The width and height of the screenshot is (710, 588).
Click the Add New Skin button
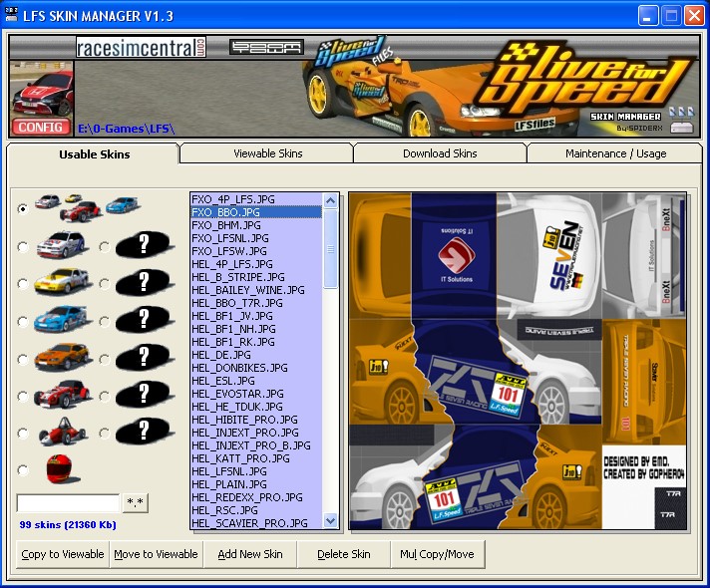pyautogui.click(x=250, y=554)
